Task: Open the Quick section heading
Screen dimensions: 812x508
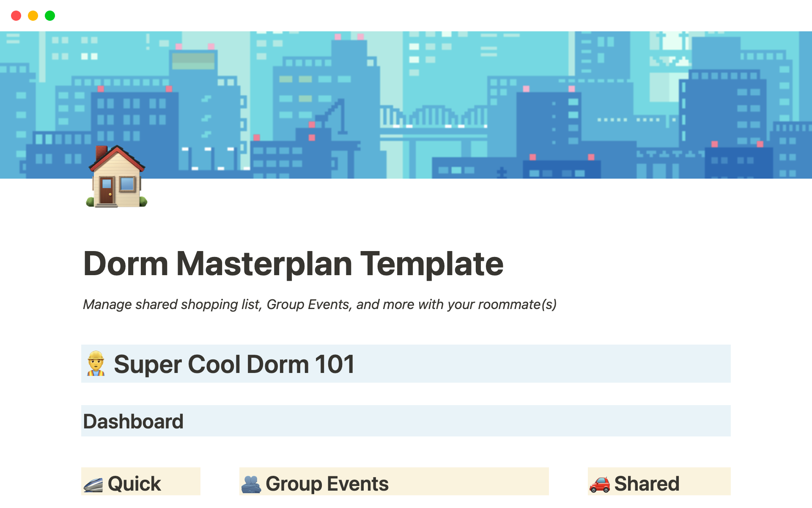Action: click(x=134, y=483)
